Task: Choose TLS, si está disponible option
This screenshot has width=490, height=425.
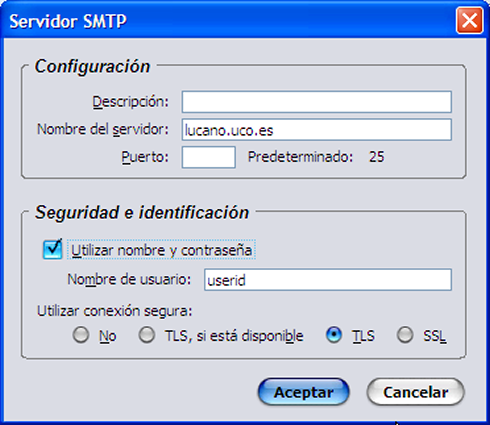Action: click(x=147, y=335)
